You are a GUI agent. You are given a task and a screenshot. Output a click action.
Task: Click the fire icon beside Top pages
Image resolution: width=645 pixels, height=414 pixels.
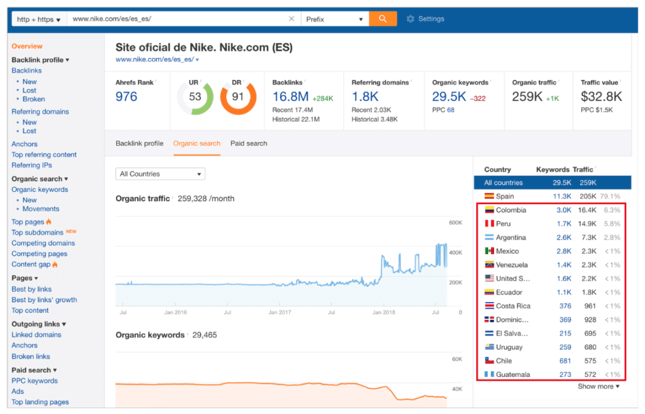pyautogui.click(x=49, y=222)
